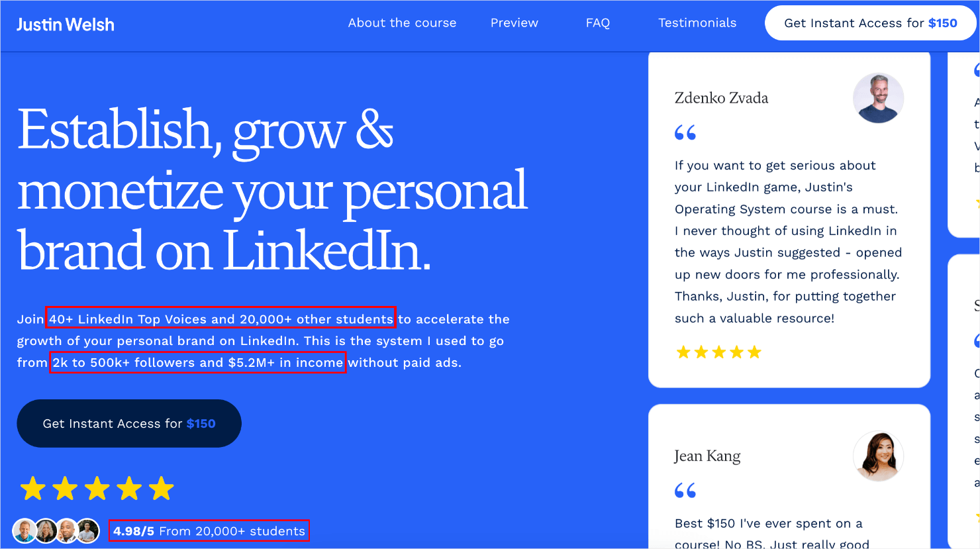
Task: Jump to the Testimonials section
Action: (x=697, y=23)
